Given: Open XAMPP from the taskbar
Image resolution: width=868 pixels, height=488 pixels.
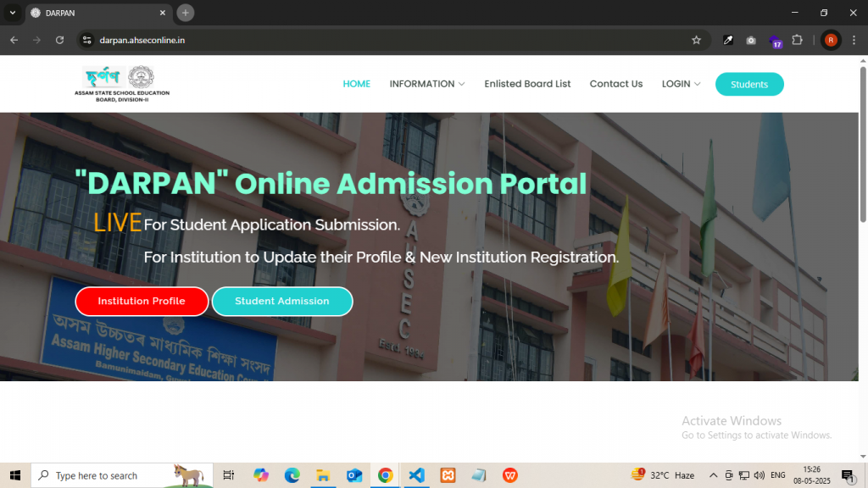Looking at the screenshot, I should pos(448,475).
